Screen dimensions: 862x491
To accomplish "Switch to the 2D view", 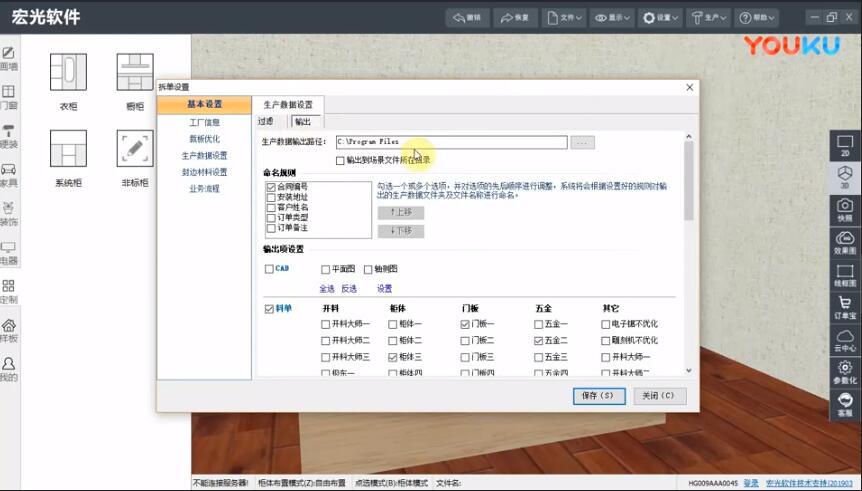I will pos(844,146).
